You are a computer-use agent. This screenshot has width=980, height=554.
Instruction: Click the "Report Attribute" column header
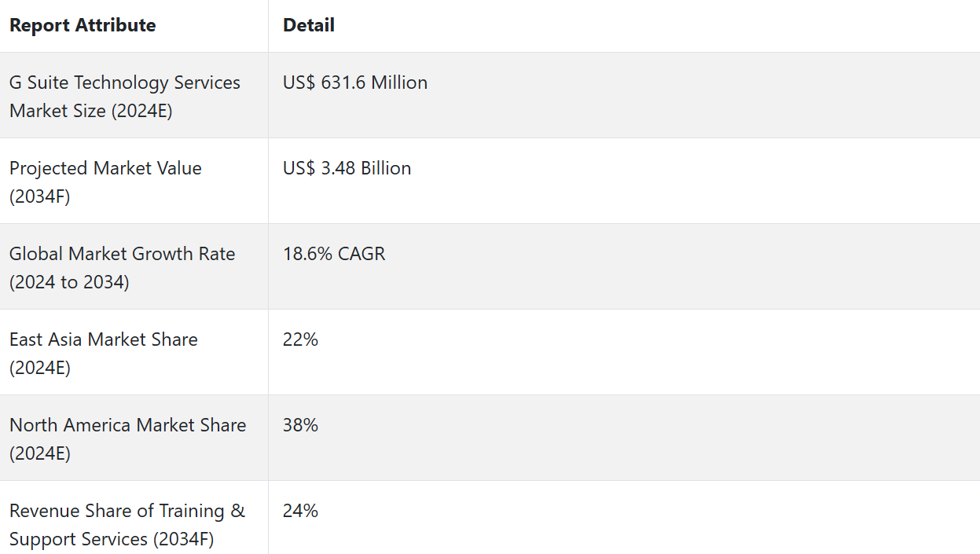point(83,25)
